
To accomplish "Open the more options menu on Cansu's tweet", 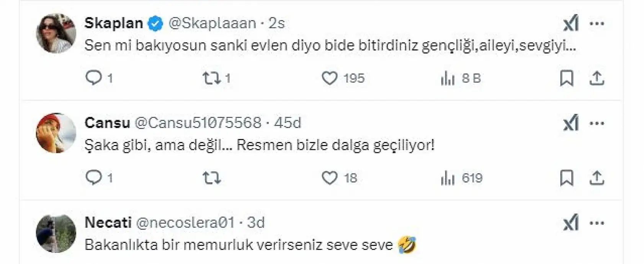I will coord(597,123).
